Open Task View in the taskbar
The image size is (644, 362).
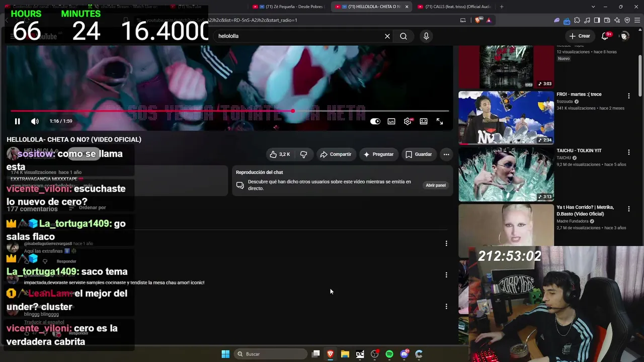pyautogui.click(x=316, y=354)
